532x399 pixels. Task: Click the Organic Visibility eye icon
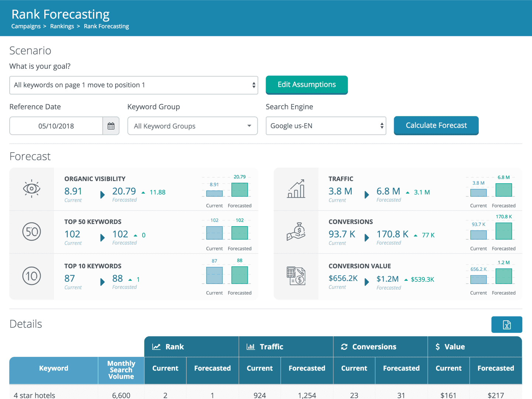click(31, 189)
